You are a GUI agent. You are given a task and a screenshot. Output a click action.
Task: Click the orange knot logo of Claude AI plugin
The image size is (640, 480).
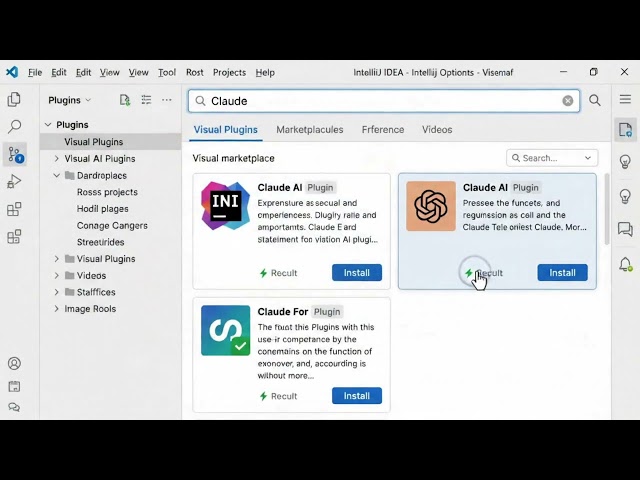[431, 206]
